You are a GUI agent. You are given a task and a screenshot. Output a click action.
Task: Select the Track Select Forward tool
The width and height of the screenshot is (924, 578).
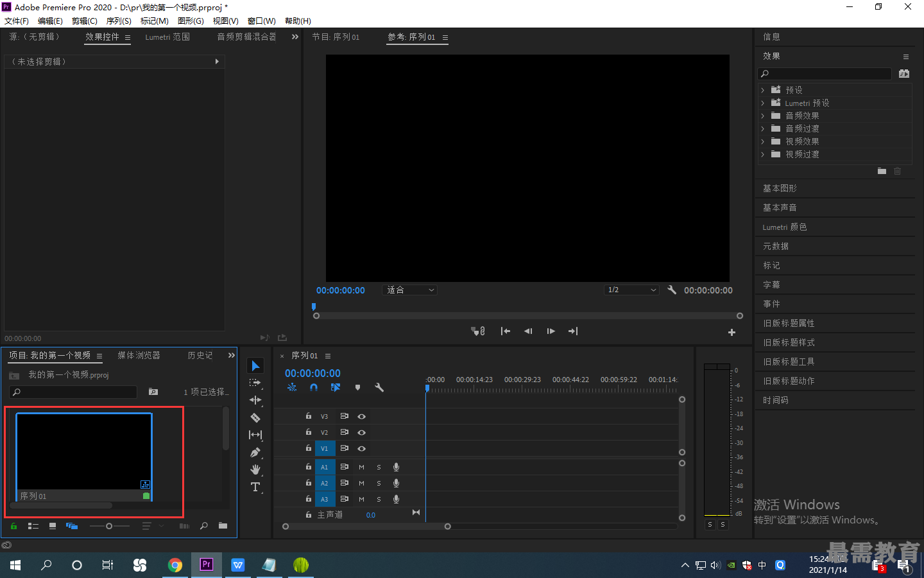pos(255,383)
